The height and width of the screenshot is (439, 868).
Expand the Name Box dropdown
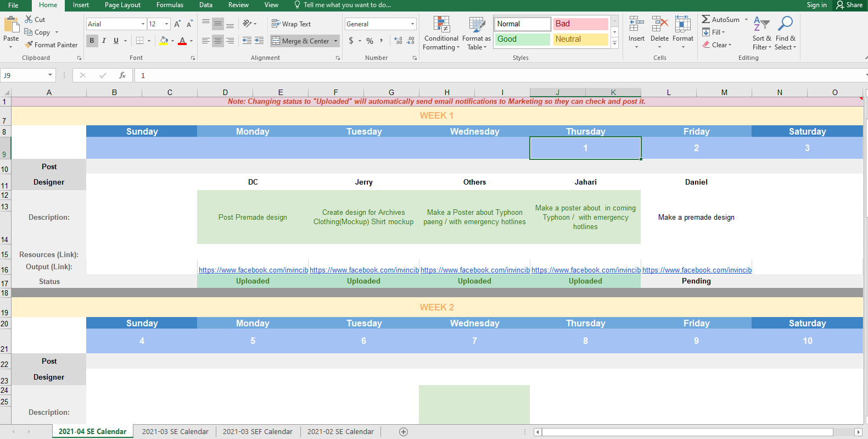(50, 75)
